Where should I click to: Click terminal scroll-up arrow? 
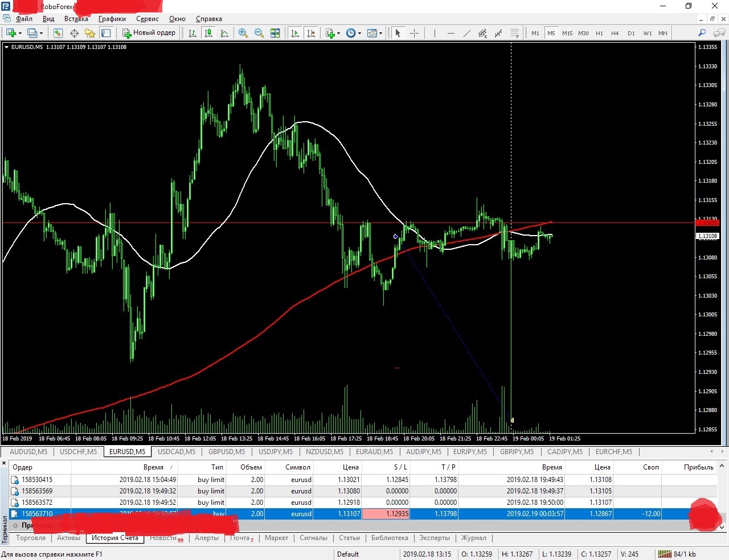tap(722, 466)
